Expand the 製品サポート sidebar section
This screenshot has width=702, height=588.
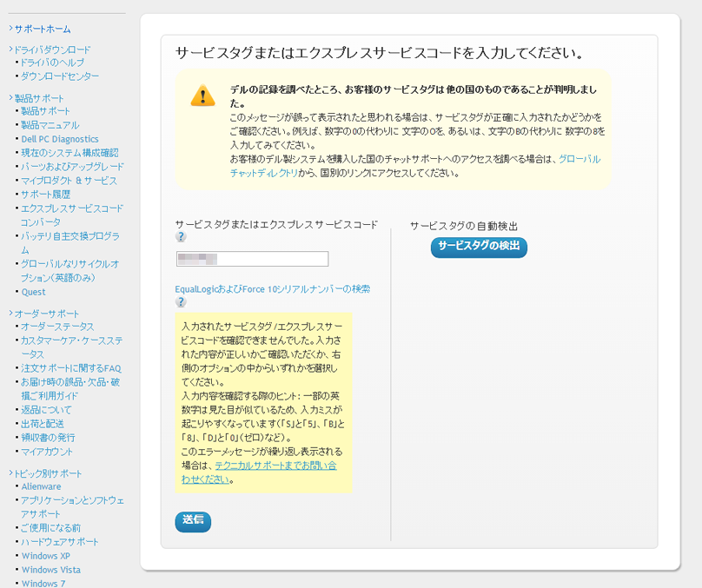39,98
